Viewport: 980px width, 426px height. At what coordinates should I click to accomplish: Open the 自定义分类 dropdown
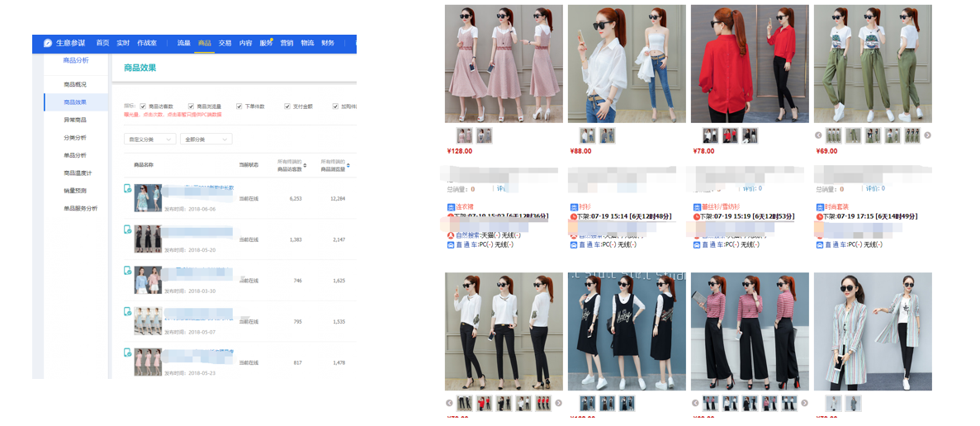(x=149, y=140)
